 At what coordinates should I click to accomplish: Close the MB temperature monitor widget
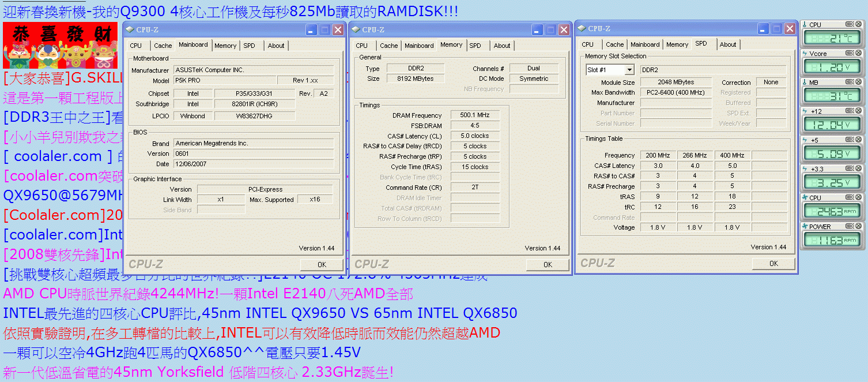pyautogui.click(x=858, y=82)
